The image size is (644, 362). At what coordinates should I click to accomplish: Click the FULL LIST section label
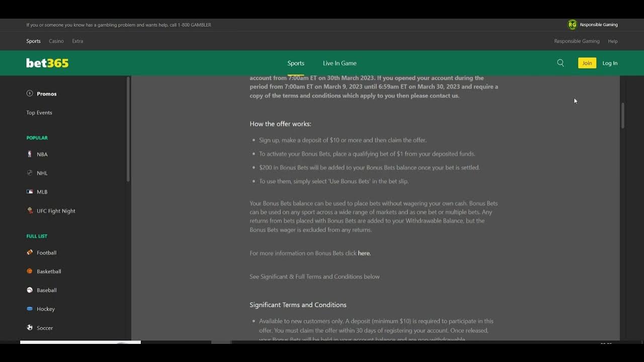(x=37, y=236)
